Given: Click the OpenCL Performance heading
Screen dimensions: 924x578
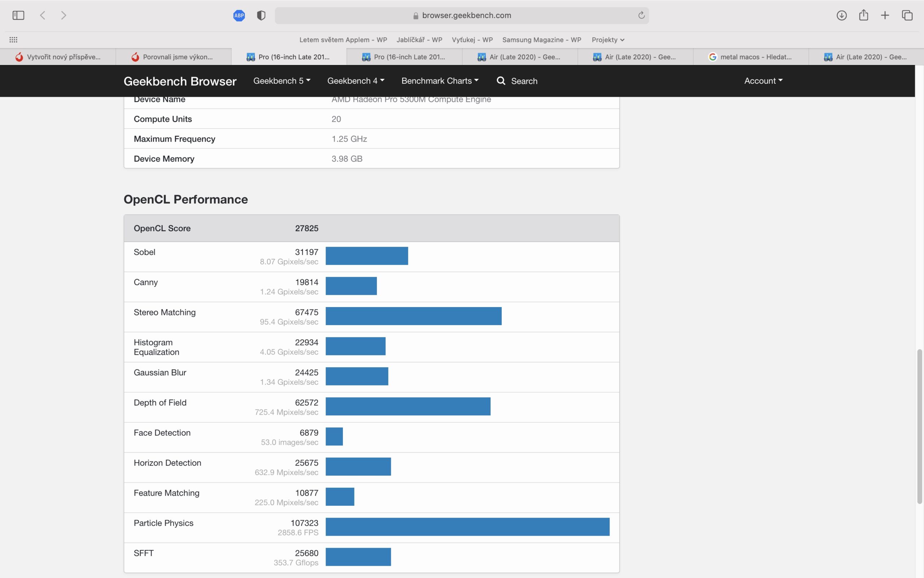Looking at the screenshot, I should coord(186,199).
